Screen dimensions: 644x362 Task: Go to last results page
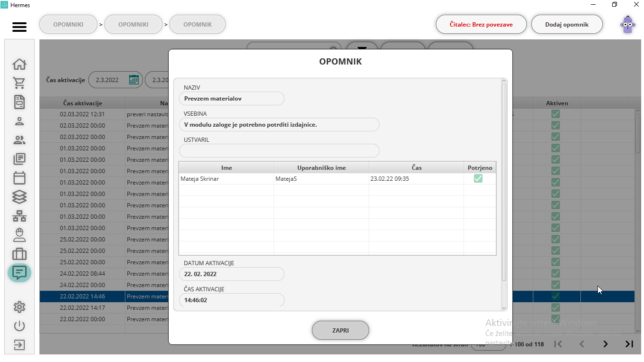pos(629,344)
